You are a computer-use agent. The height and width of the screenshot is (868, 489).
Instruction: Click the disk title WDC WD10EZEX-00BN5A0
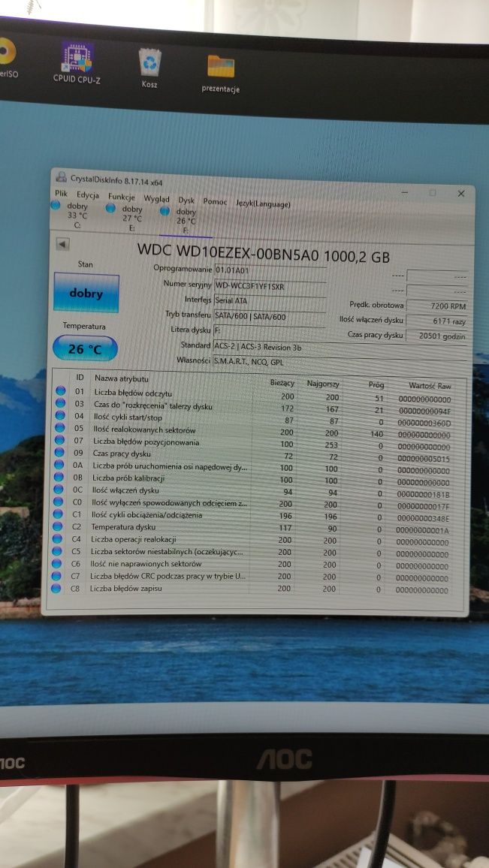(263, 252)
